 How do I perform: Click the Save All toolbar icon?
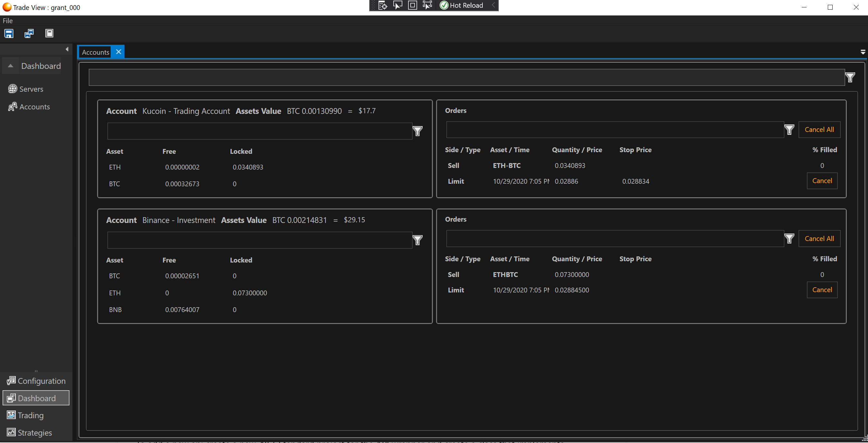click(x=29, y=33)
